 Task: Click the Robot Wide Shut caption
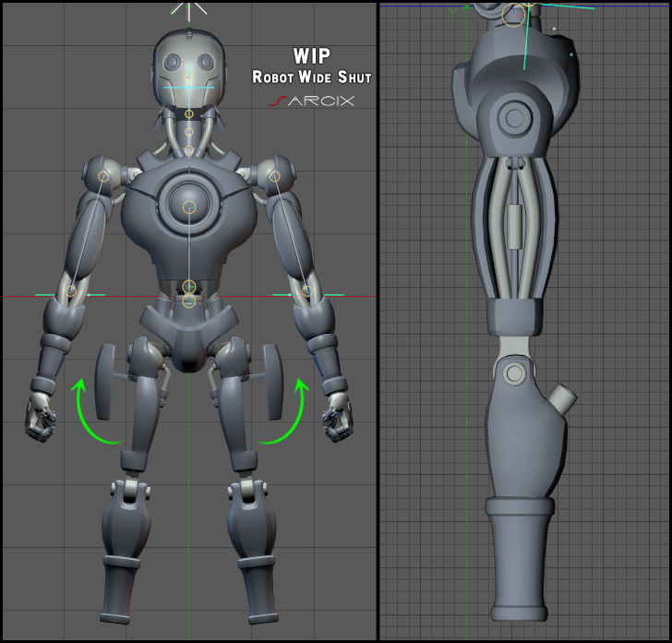pos(312,77)
